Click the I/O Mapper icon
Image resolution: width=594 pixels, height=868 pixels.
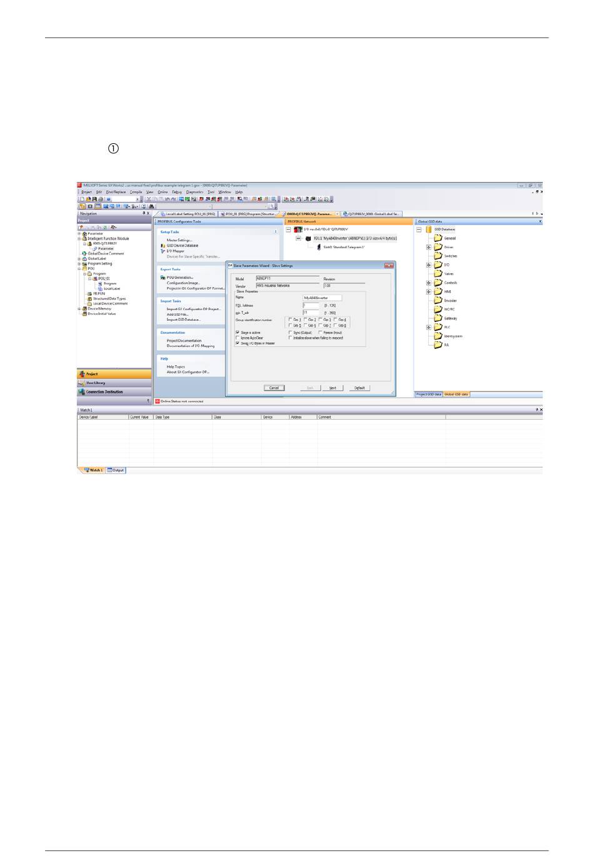163,251
